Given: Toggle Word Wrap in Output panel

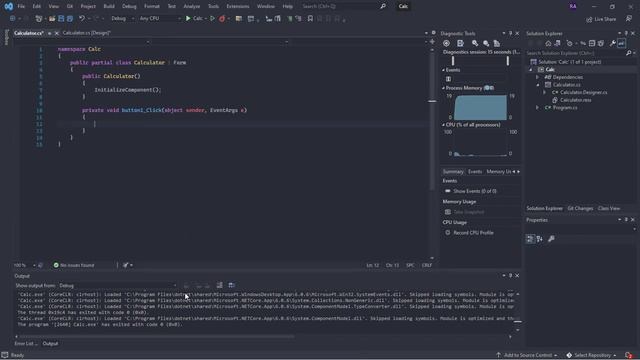Looking at the screenshot, I should [x=231, y=285].
